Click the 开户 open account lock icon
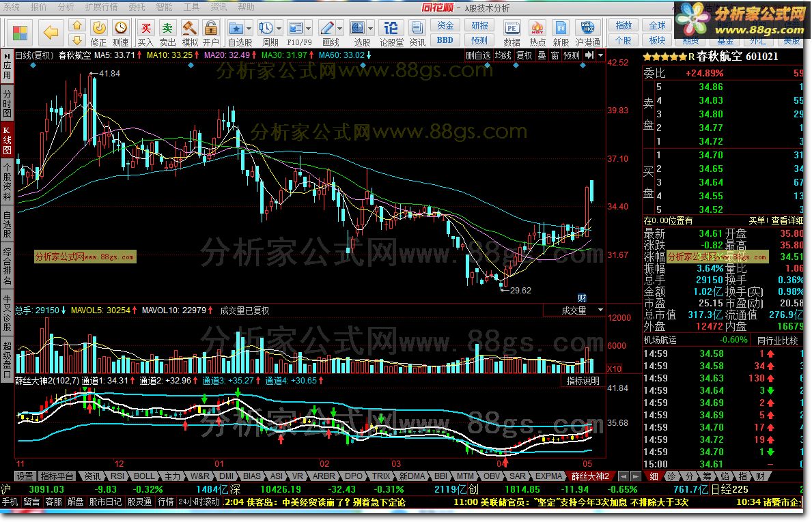 pos(211,28)
